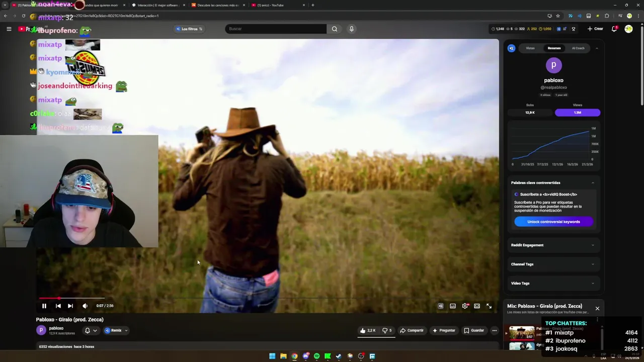Open the Compartir share button
This screenshot has height=362, width=644.
point(412,330)
